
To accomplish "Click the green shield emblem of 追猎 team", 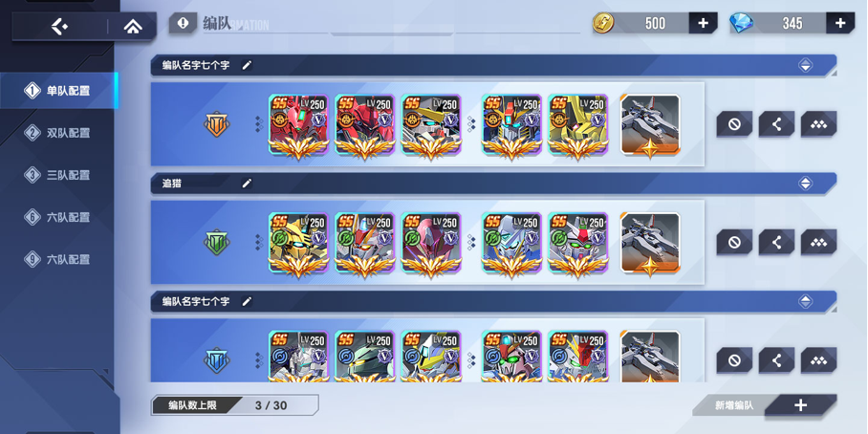I will coord(216,242).
